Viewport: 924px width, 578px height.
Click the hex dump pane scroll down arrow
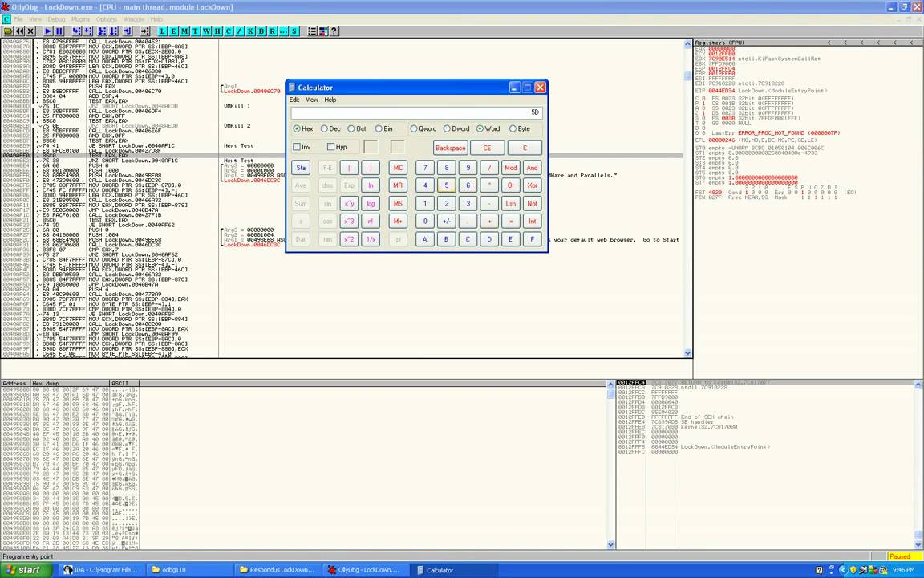pyautogui.click(x=610, y=545)
